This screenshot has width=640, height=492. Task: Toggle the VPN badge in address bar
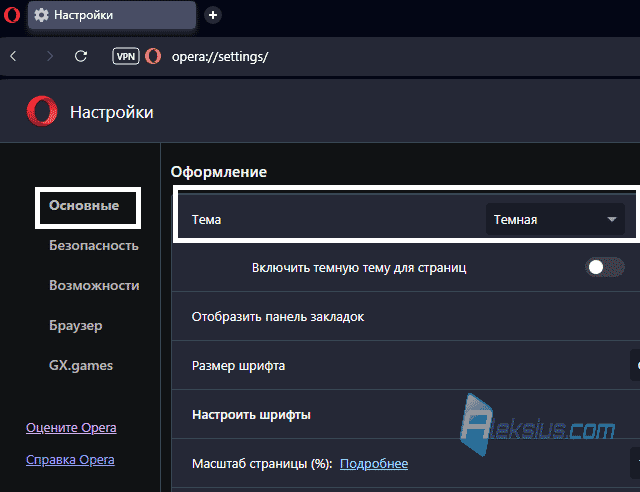tap(126, 56)
